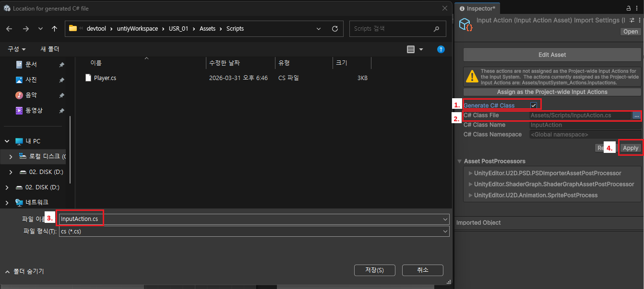Click the yellow warning icon in Inspector

(472, 77)
